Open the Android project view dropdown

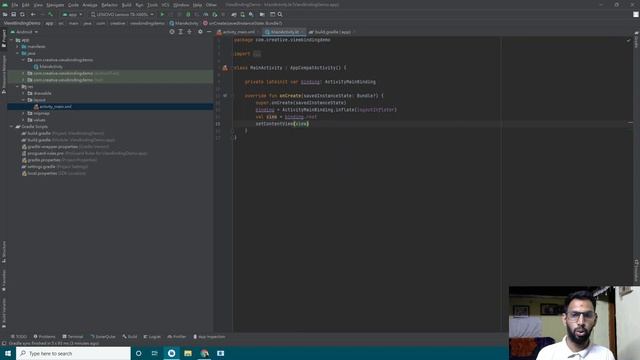click(x=24, y=32)
